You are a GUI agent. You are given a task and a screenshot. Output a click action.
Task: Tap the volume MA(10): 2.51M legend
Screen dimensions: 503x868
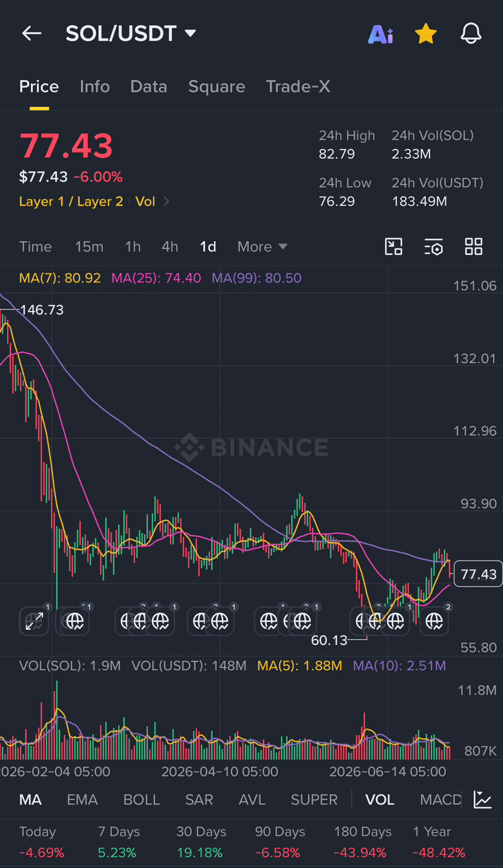click(399, 666)
